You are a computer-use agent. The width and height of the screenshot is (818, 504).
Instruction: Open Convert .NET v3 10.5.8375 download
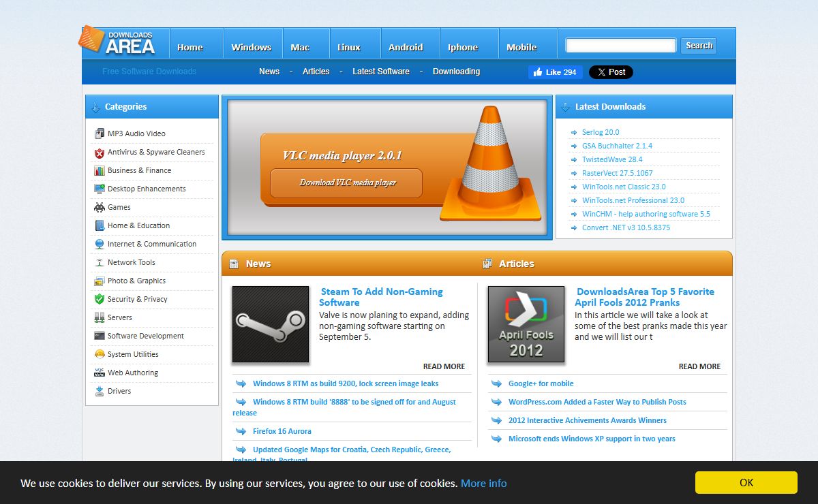(626, 227)
